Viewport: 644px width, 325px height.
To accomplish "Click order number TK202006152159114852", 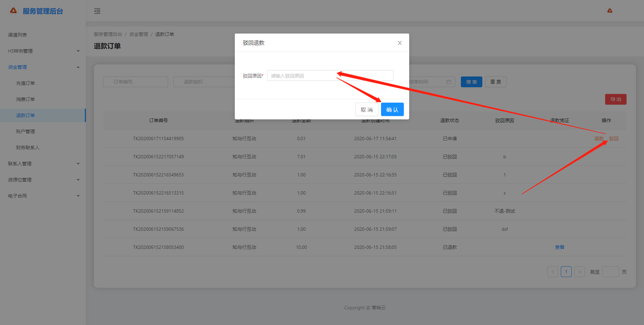I will tap(158, 211).
